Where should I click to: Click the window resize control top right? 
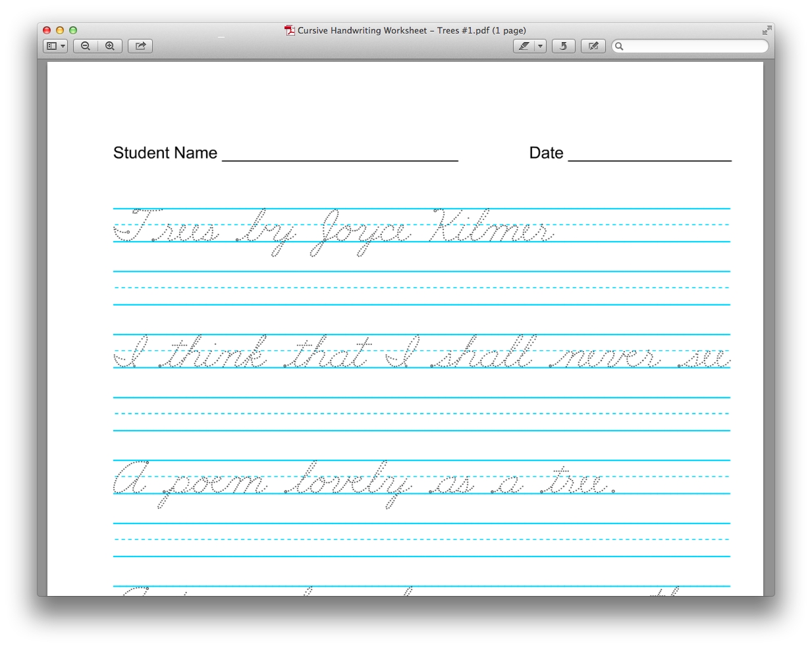click(x=767, y=30)
